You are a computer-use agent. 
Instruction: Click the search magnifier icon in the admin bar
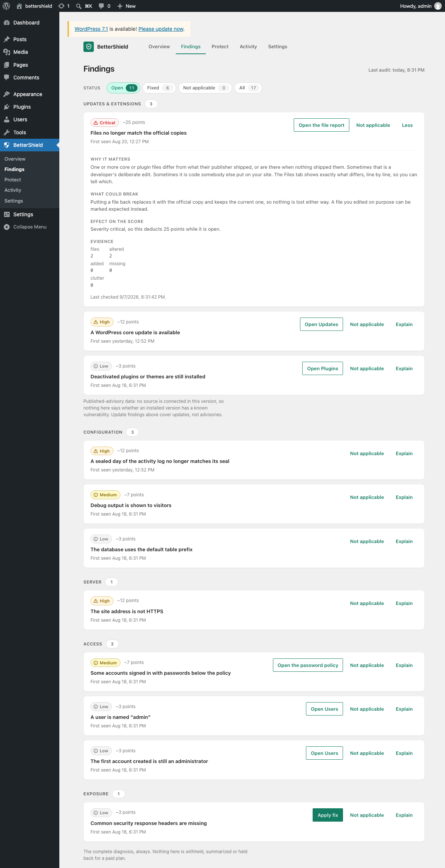(x=79, y=6)
